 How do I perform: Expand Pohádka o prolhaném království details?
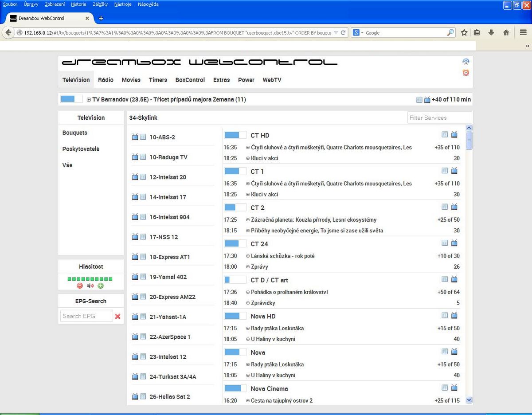248,292
